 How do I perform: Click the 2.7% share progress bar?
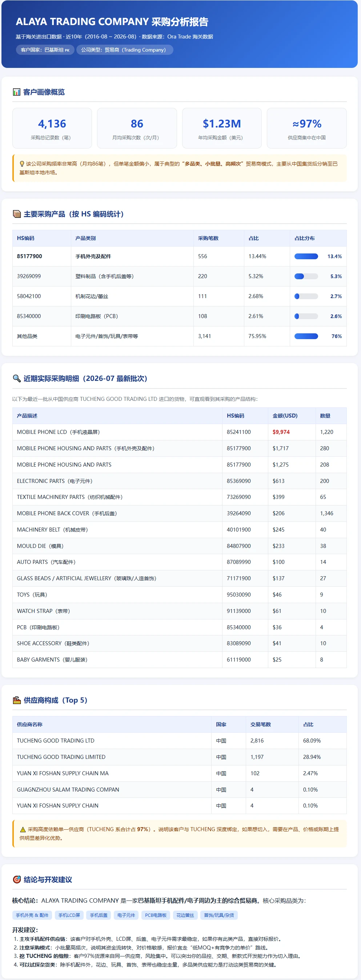coord(306,296)
